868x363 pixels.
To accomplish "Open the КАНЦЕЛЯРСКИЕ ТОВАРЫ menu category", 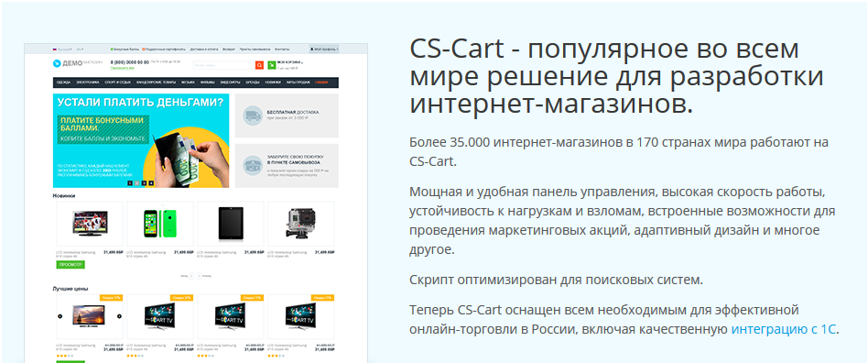I will coord(156,82).
